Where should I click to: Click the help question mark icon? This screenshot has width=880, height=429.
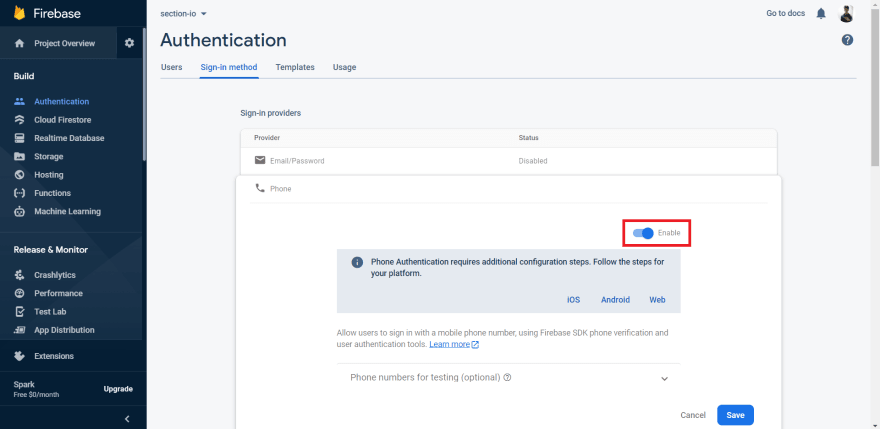pyautogui.click(x=847, y=40)
